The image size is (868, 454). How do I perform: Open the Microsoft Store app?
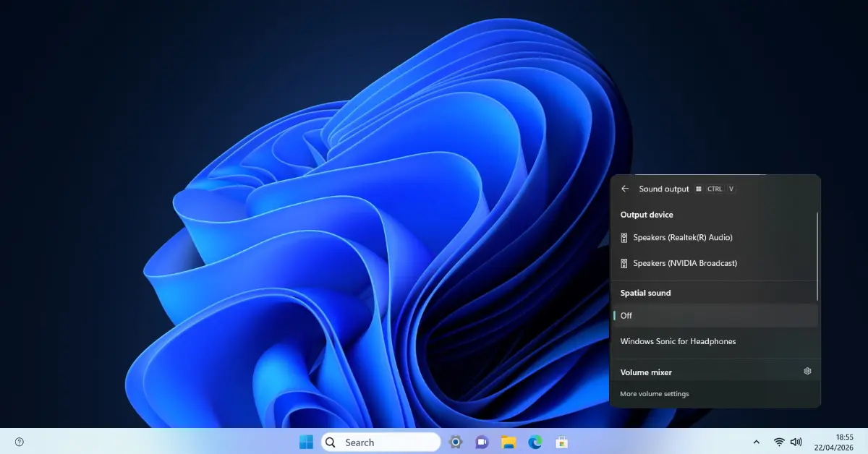tap(561, 442)
